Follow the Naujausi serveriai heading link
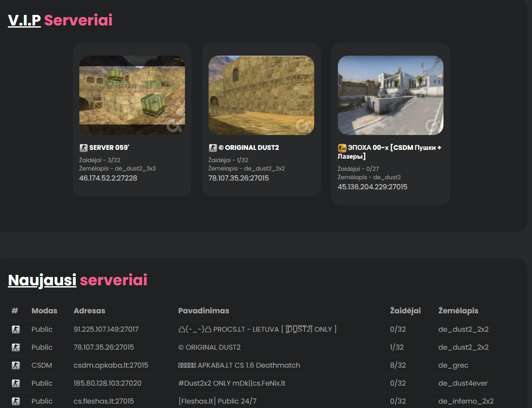This screenshot has height=408, width=532. coord(78,280)
